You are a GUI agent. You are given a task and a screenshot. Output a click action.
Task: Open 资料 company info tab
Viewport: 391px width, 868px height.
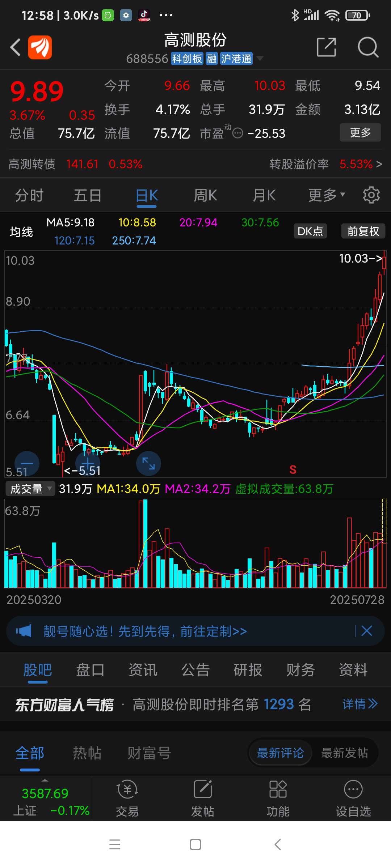click(x=353, y=670)
